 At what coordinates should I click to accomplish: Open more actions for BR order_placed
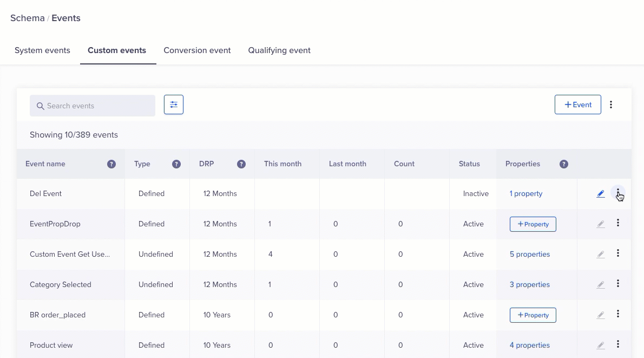point(617,314)
